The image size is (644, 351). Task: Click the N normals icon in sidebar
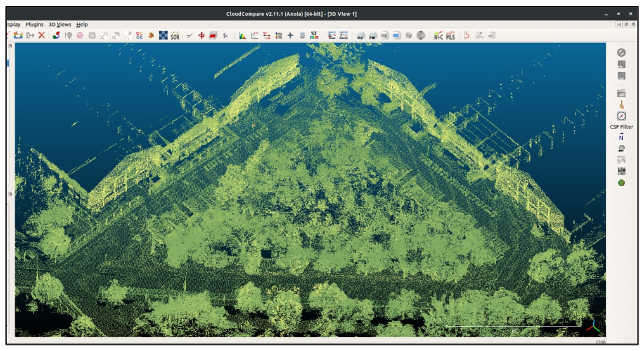pyautogui.click(x=621, y=137)
